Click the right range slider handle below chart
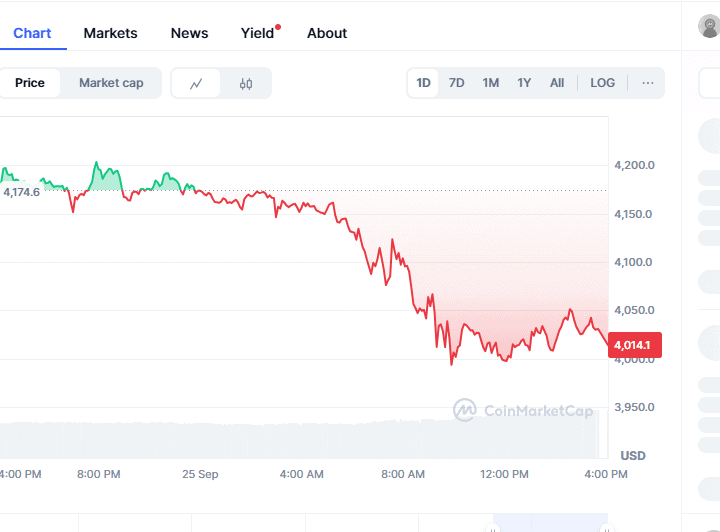 [606, 526]
